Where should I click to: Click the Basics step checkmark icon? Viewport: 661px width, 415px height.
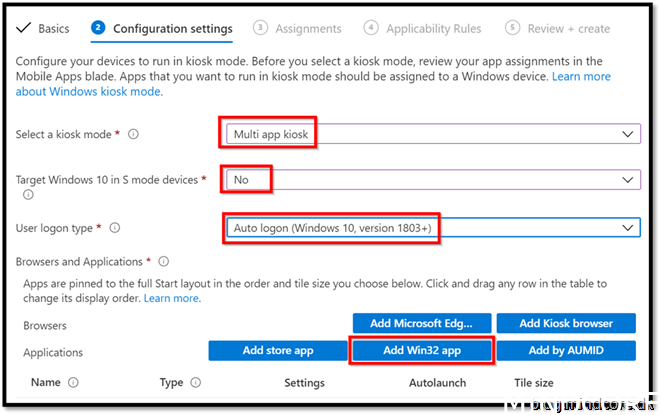24,28
